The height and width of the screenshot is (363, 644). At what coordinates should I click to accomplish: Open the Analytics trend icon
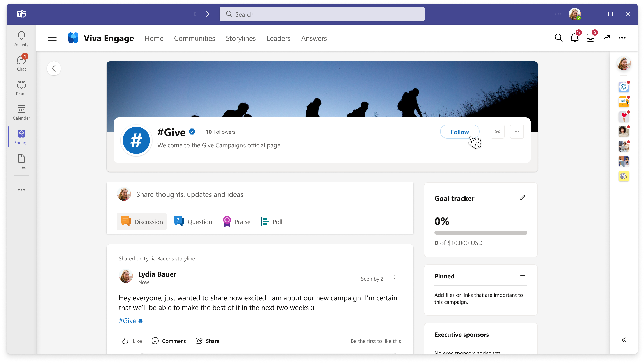[x=606, y=38]
